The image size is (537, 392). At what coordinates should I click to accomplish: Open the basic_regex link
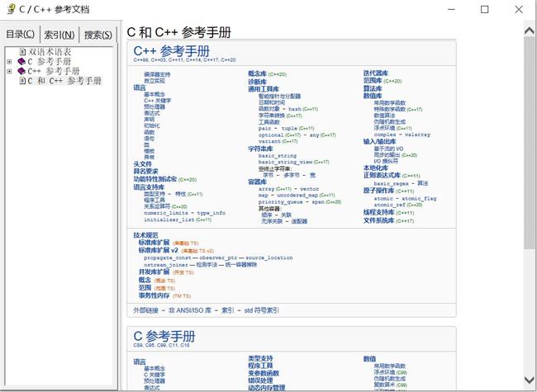click(x=391, y=184)
